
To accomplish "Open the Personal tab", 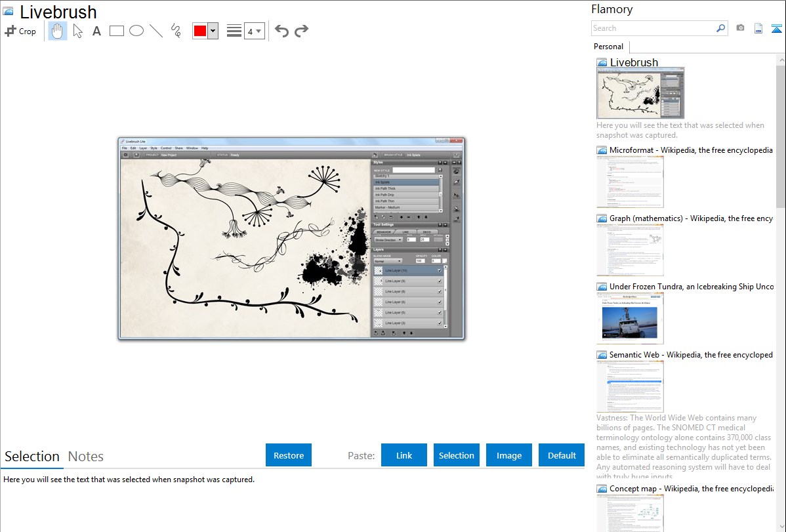I will coord(609,47).
